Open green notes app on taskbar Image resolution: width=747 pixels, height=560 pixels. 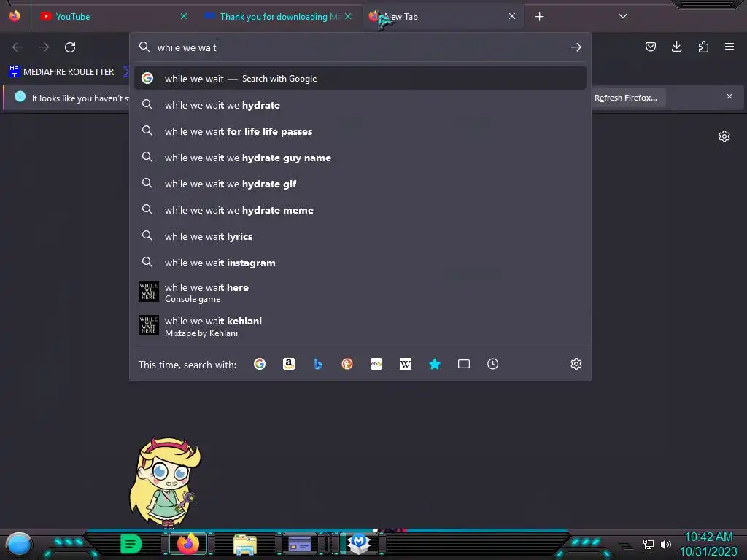point(131,544)
